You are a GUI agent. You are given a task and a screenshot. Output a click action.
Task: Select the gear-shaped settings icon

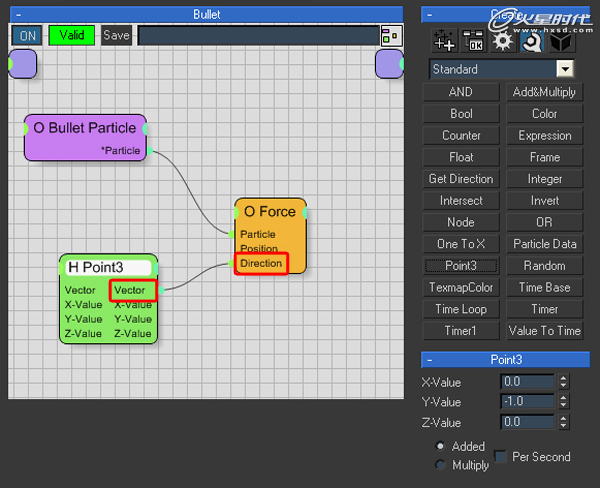[x=502, y=41]
